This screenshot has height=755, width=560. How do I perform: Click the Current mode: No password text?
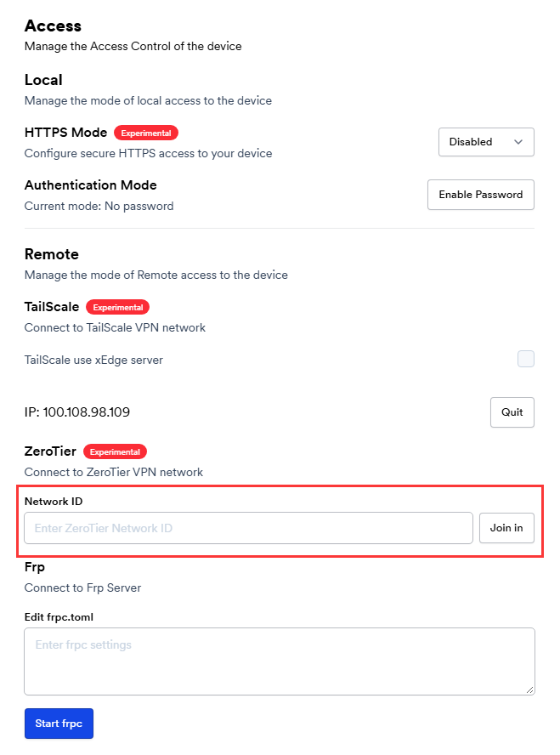(99, 206)
